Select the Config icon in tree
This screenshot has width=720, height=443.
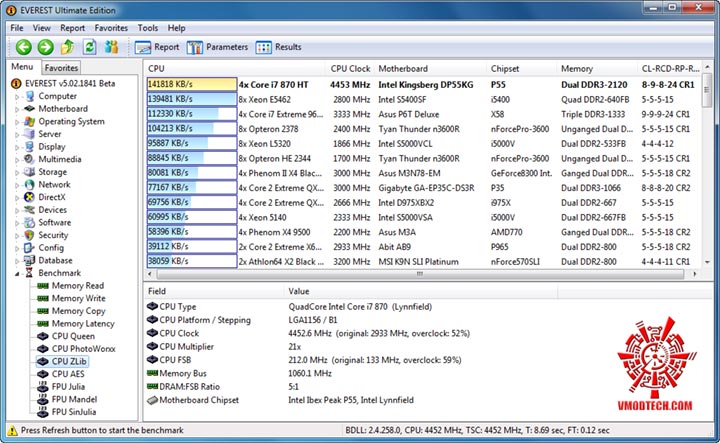pos(29,247)
